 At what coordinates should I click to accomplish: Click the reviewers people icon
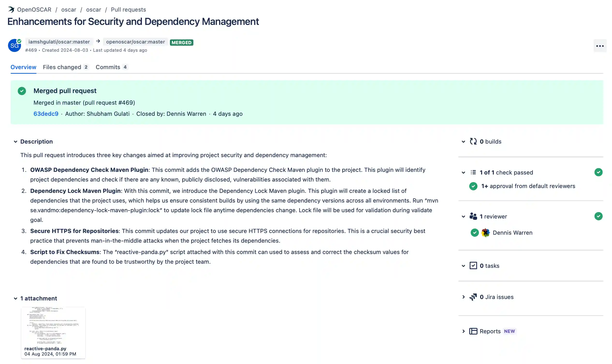pos(473,216)
